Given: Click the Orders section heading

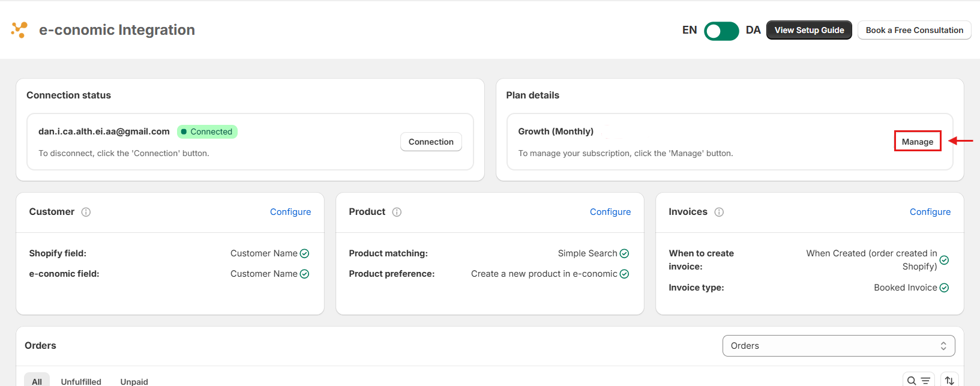Looking at the screenshot, I should [x=40, y=346].
